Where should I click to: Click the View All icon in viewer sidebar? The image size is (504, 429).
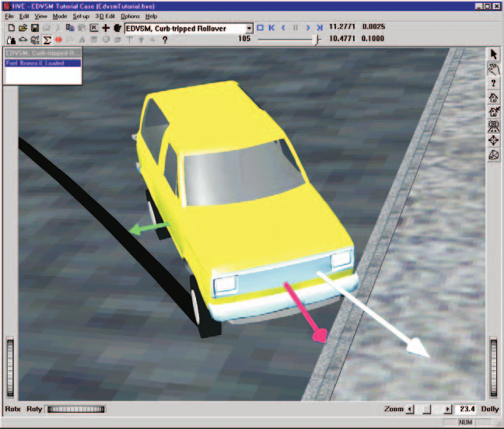coord(494,126)
